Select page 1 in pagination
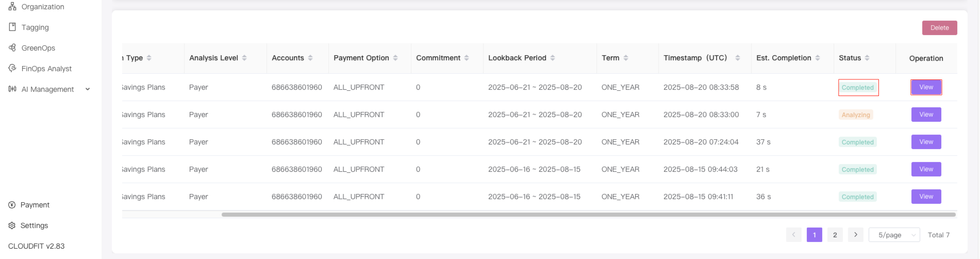The width and height of the screenshot is (980, 259). 815,235
